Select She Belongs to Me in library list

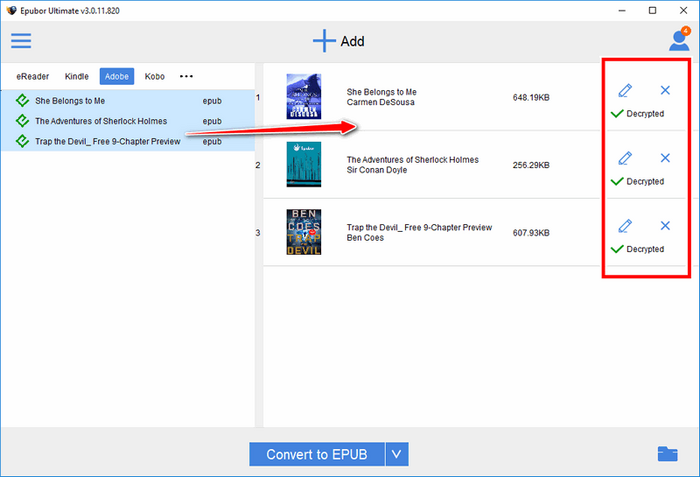(x=128, y=100)
